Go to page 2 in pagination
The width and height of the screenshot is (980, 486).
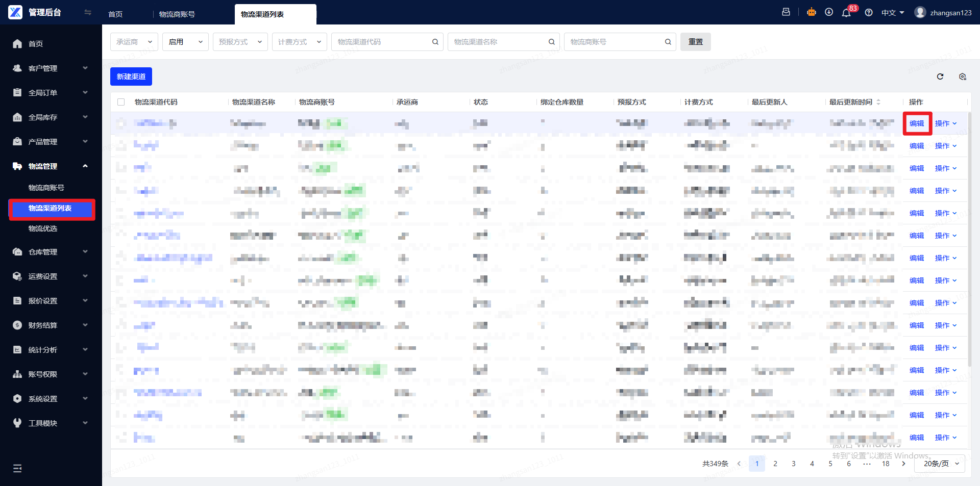coord(775,464)
